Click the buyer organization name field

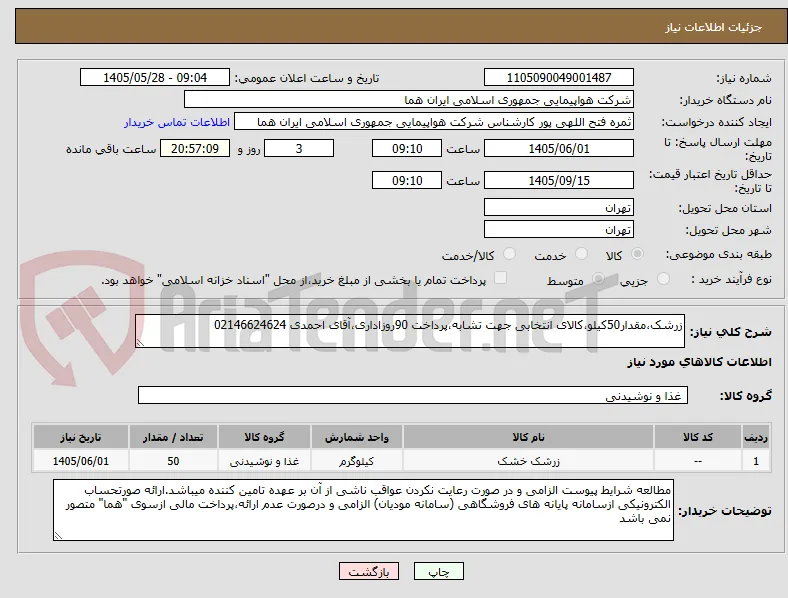point(409,99)
